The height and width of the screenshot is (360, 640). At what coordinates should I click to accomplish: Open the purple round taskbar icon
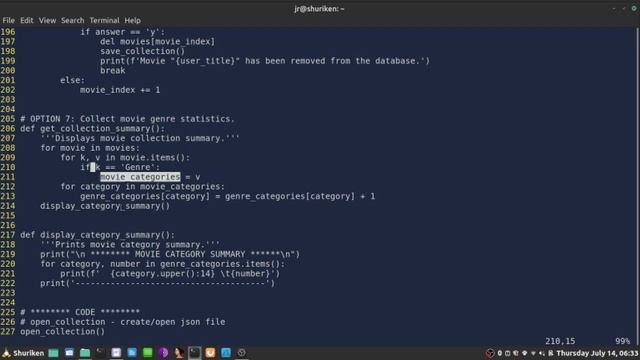(x=163, y=353)
